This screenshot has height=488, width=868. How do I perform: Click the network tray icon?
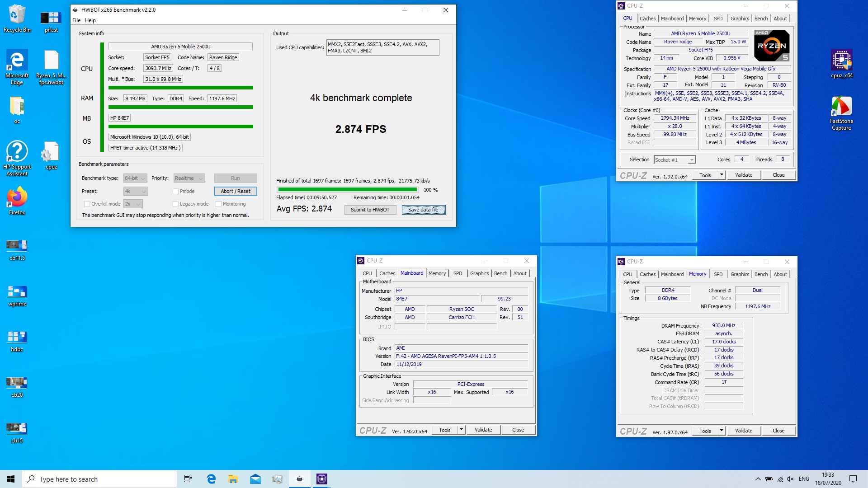point(780,479)
